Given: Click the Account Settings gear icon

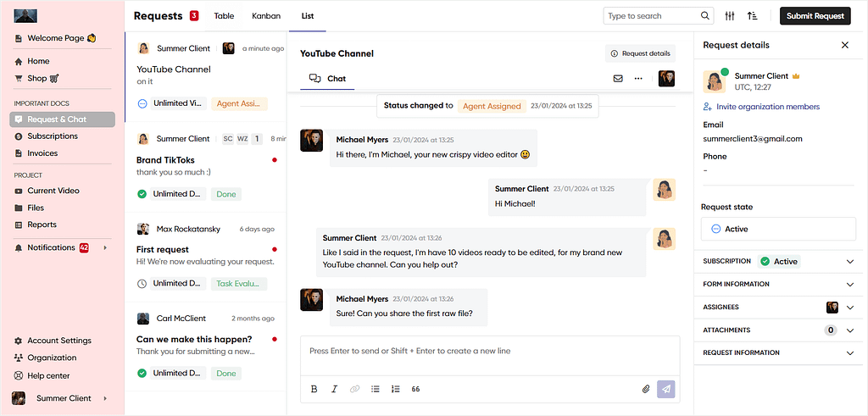Looking at the screenshot, I should (19, 341).
